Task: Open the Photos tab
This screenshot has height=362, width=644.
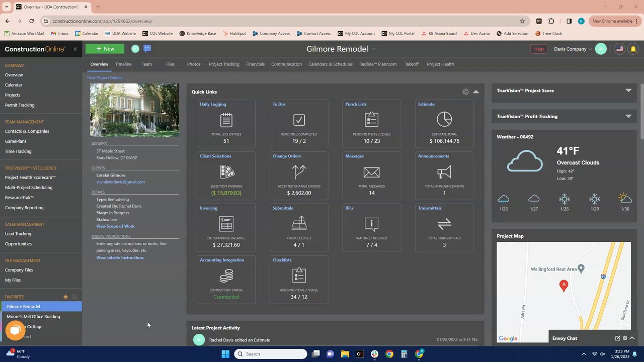Action: 194,64
